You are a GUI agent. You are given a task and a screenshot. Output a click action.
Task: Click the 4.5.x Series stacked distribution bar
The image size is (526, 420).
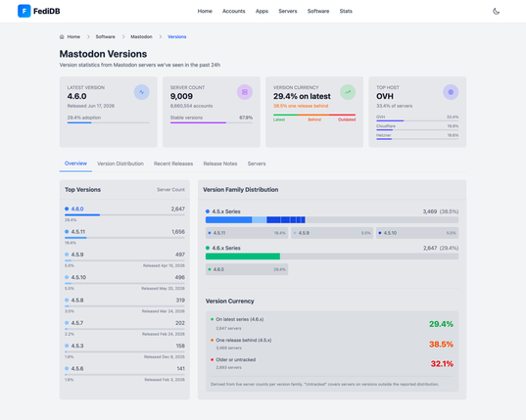click(332, 220)
